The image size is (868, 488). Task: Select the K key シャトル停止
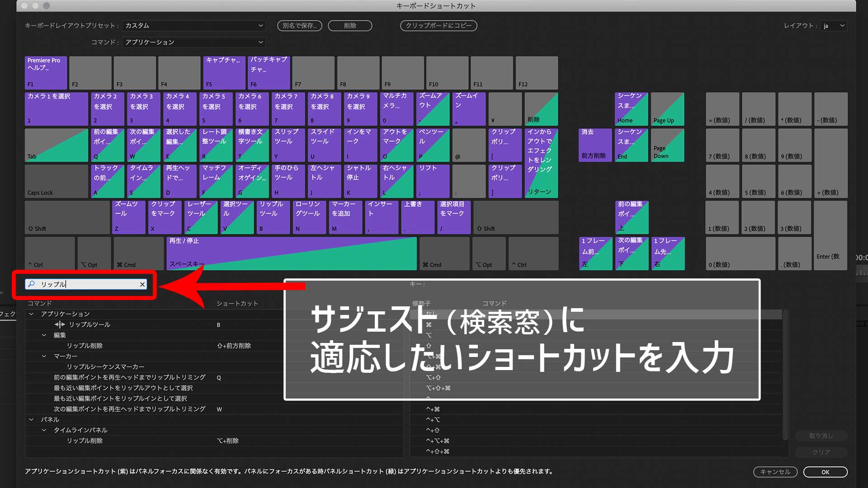pyautogui.click(x=361, y=181)
